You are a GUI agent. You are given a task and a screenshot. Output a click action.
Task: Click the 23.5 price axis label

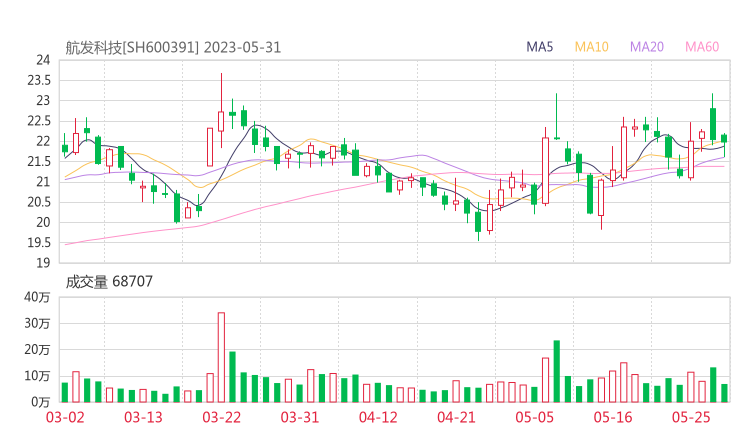(39, 80)
